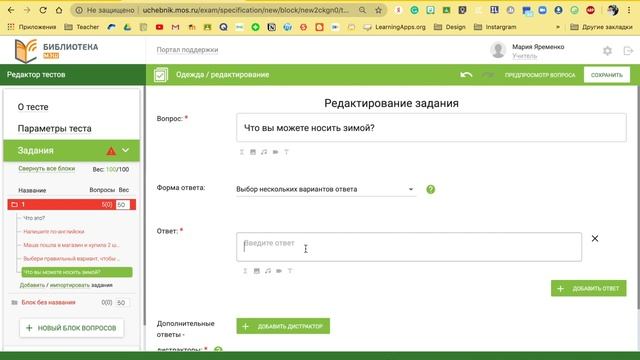
Task: Open help for answer form type
Action: (x=431, y=189)
